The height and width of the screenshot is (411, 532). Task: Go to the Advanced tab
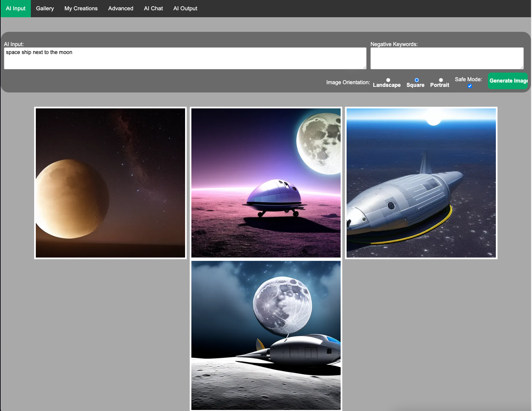point(121,9)
